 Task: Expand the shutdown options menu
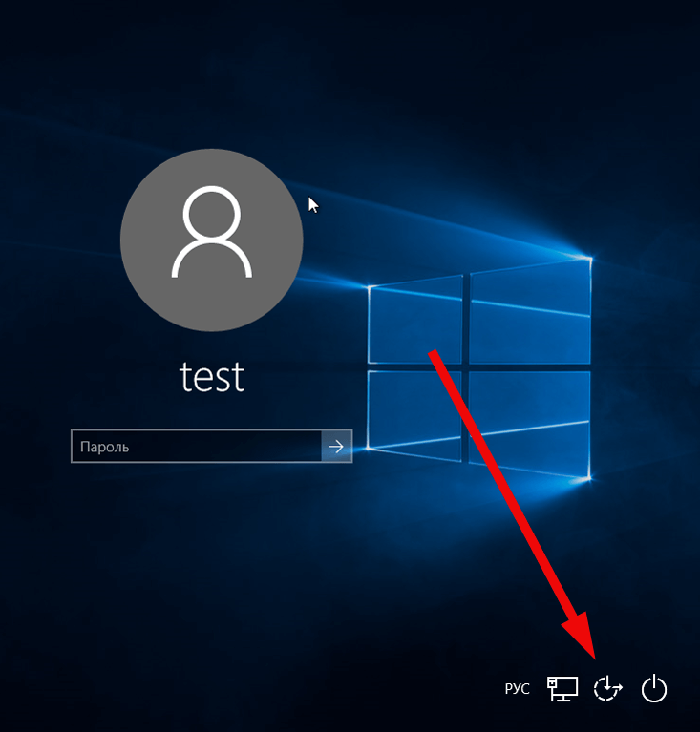click(654, 688)
